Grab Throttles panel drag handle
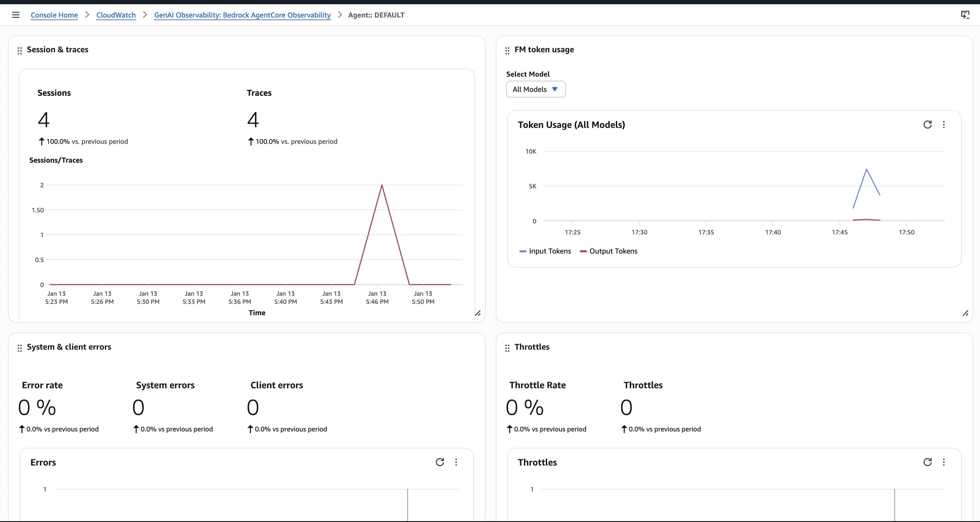The height and width of the screenshot is (522, 980). coord(507,348)
